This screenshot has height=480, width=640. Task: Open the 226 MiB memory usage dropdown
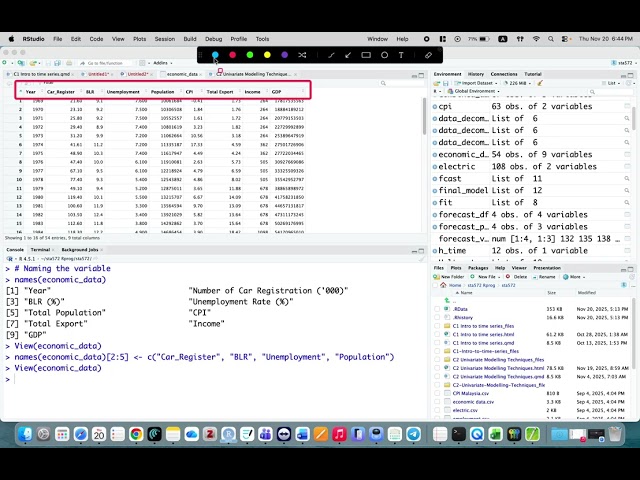[x=518, y=83]
